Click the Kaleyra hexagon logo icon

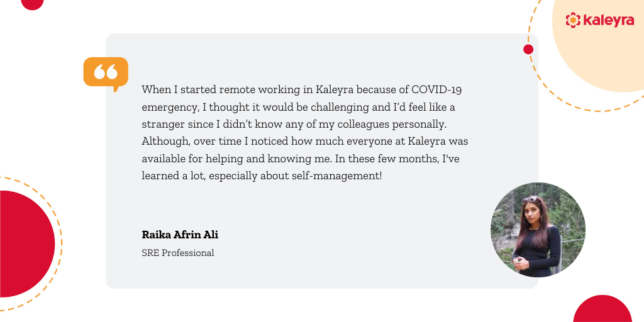click(x=573, y=19)
